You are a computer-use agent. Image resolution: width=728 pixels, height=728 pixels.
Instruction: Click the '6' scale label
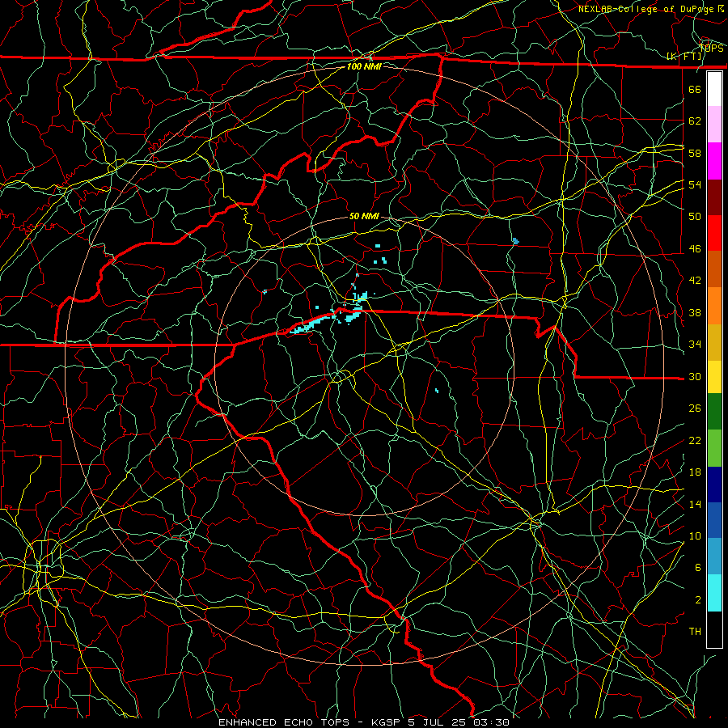coord(698,568)
